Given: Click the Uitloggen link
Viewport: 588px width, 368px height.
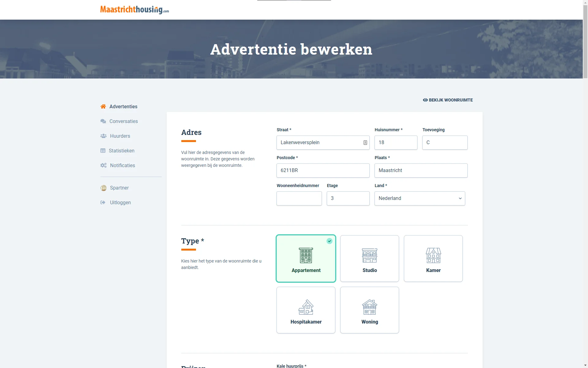Looking at the screenshot, I should pos(120,202).
